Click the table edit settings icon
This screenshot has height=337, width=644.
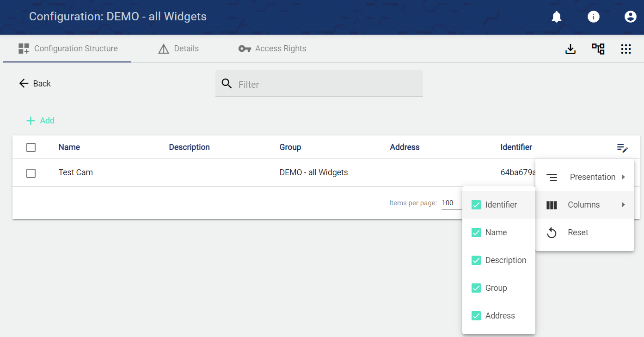[622, 148]
